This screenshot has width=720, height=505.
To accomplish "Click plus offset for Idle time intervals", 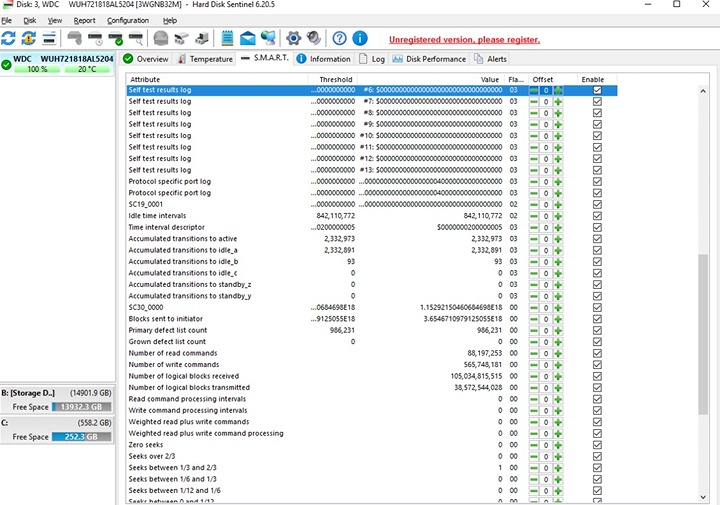I will 558,216.
